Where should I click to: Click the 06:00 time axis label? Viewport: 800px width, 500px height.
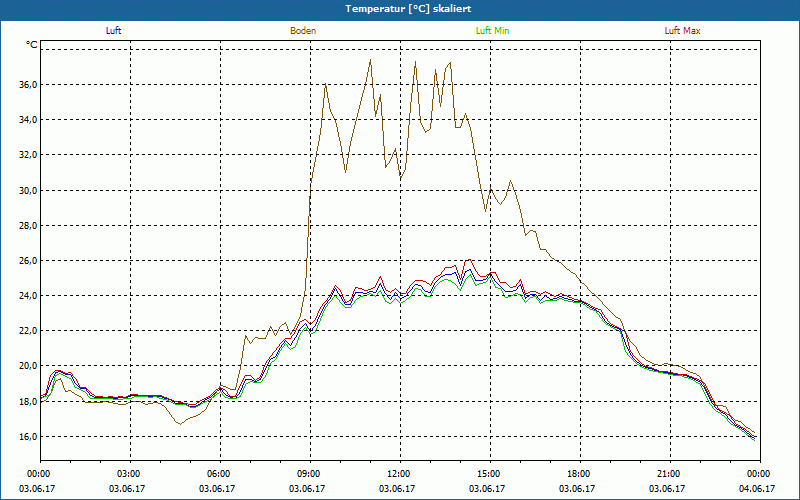click(x=220, y=474)
